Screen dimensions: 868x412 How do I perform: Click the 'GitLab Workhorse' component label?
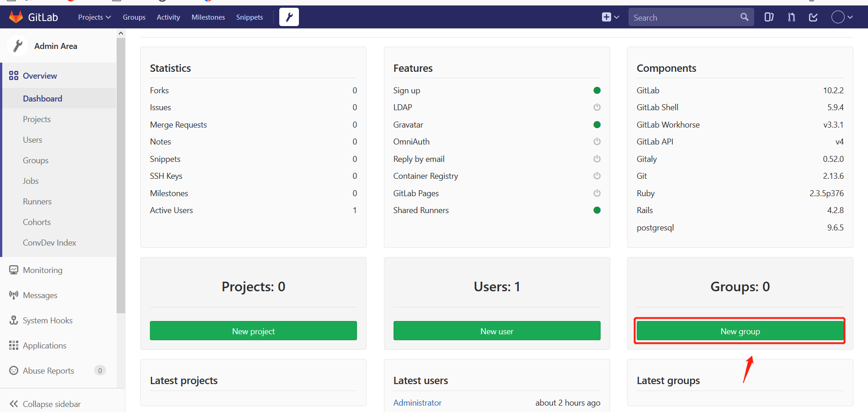click(x=668, y=124)
